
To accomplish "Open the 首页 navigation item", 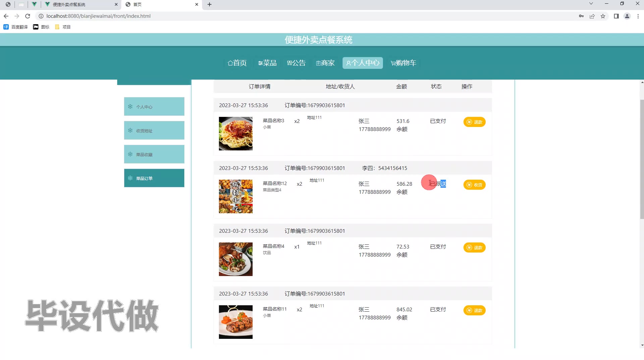I will point(237,63).
